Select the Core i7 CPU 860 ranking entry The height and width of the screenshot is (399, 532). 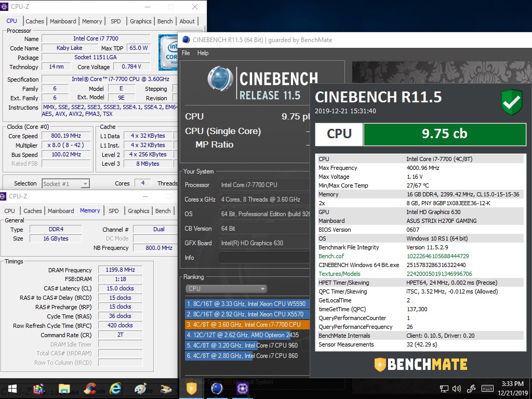247,356
